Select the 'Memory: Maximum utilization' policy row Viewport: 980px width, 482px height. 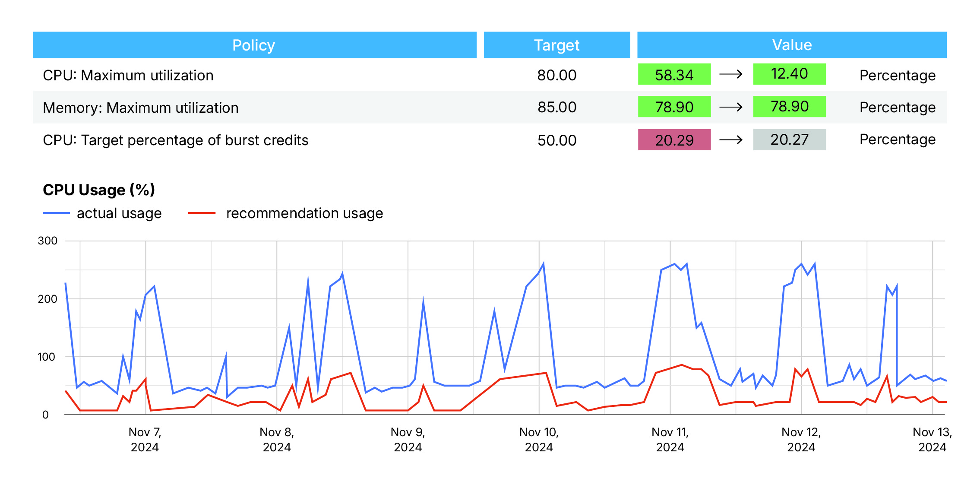[x=490, y=107]
